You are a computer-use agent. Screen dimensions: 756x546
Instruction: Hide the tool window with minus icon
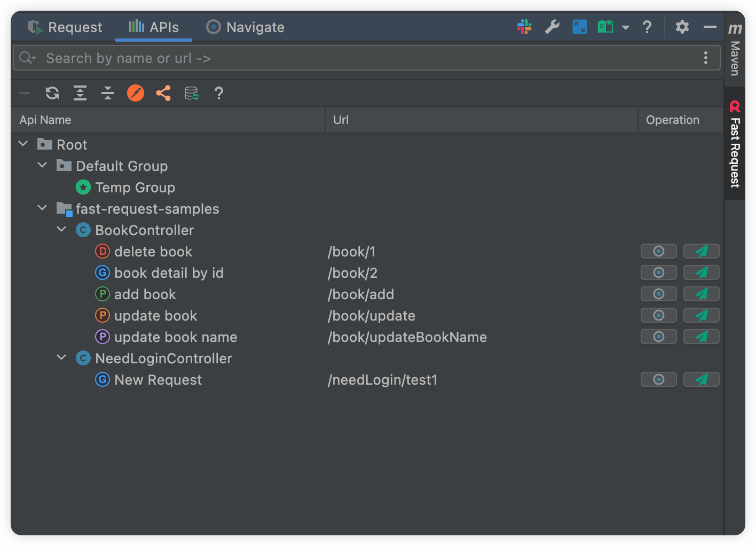(x=710, y=27)
